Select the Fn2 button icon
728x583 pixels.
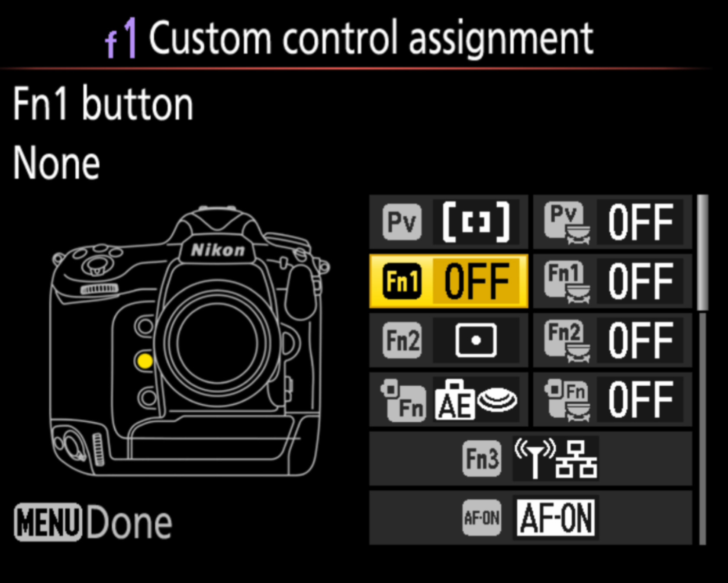(402, 340)
